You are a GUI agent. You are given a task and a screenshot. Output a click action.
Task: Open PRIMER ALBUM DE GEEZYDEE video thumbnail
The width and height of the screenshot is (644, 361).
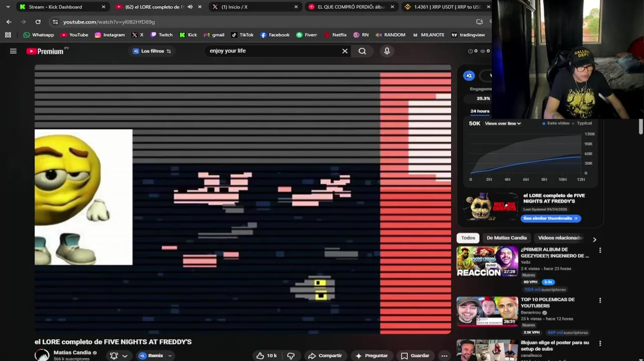coord(487,261)
